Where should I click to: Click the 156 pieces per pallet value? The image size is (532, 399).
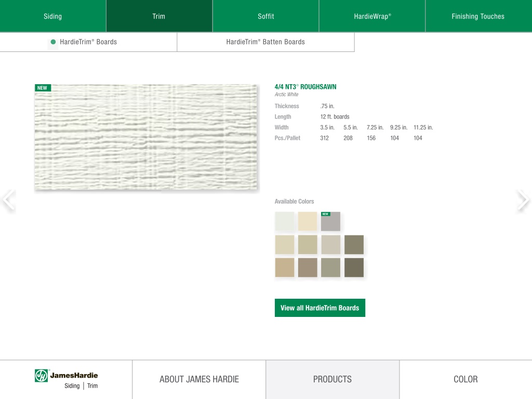(x=371, y=138)
